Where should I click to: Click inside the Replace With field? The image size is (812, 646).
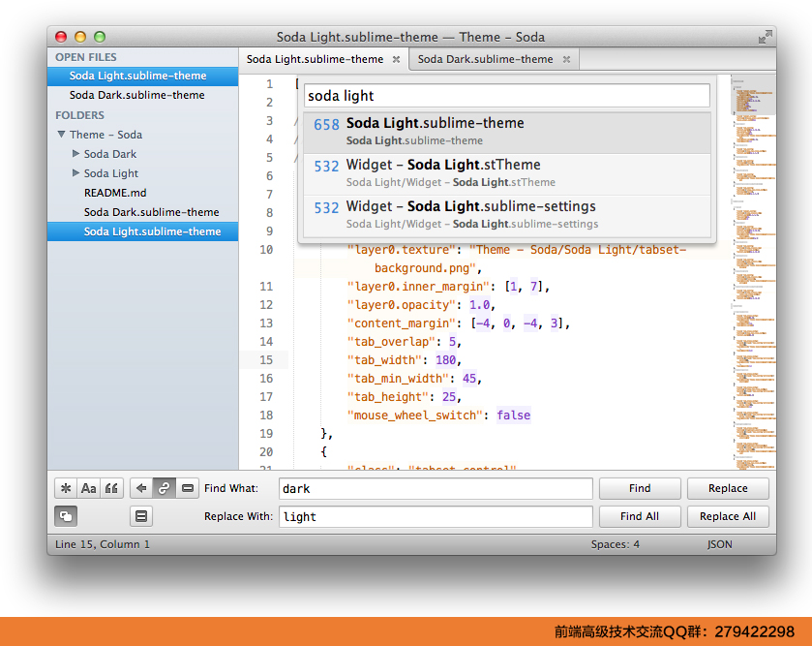coord(436,516)
